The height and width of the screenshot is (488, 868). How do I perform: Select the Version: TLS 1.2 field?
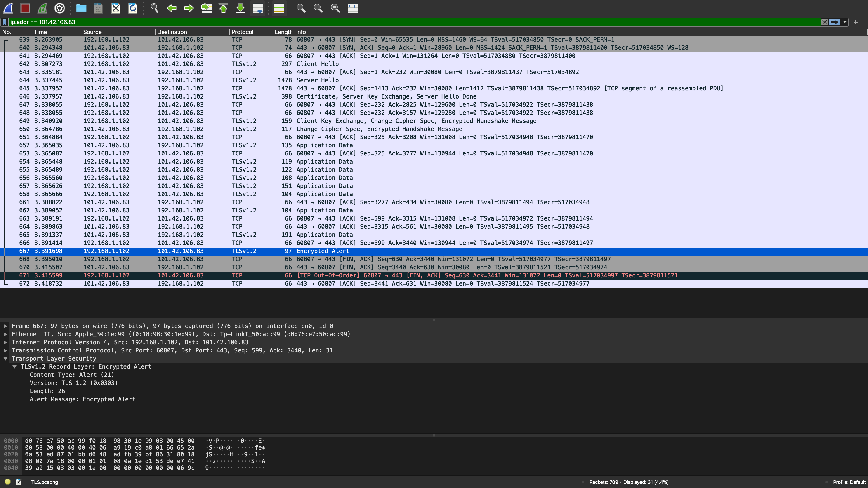(73, 383)
